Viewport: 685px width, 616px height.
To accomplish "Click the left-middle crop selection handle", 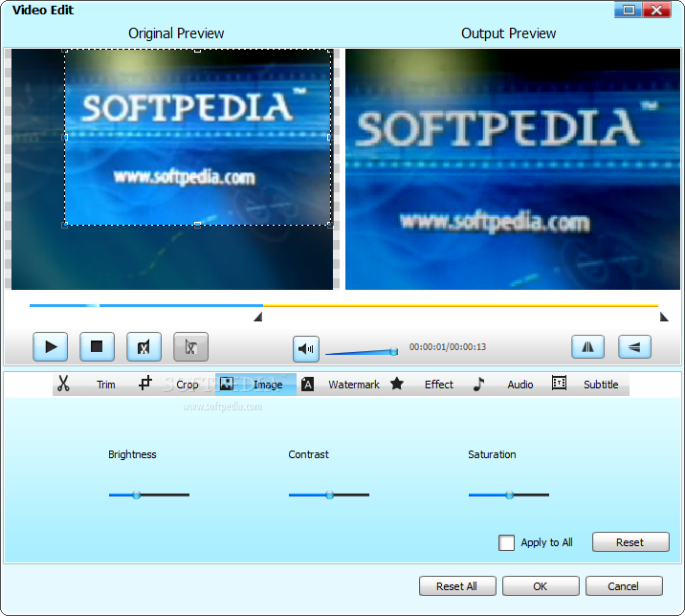I will 65,137.
